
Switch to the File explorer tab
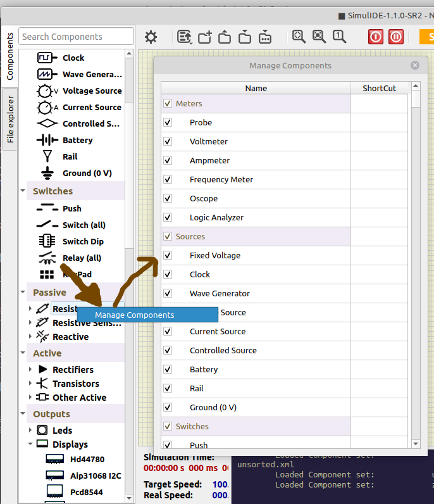pos(10,119)
